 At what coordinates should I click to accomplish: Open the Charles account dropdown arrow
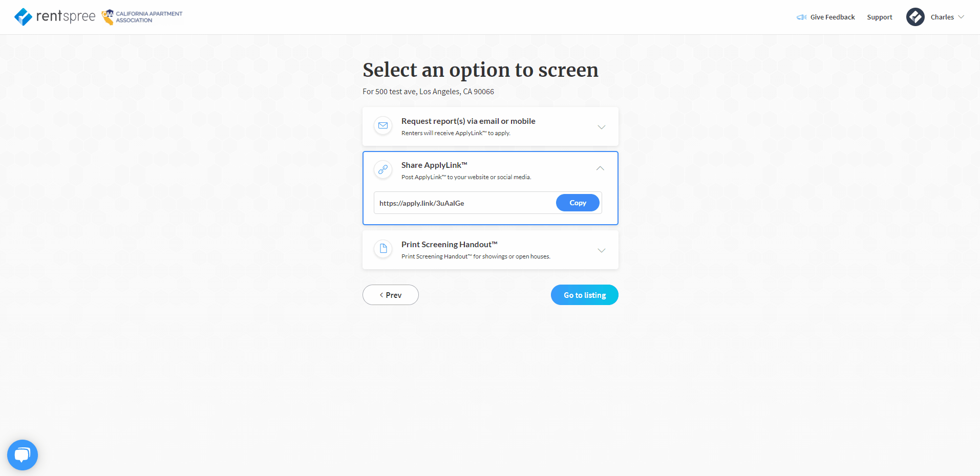(961, 17)
